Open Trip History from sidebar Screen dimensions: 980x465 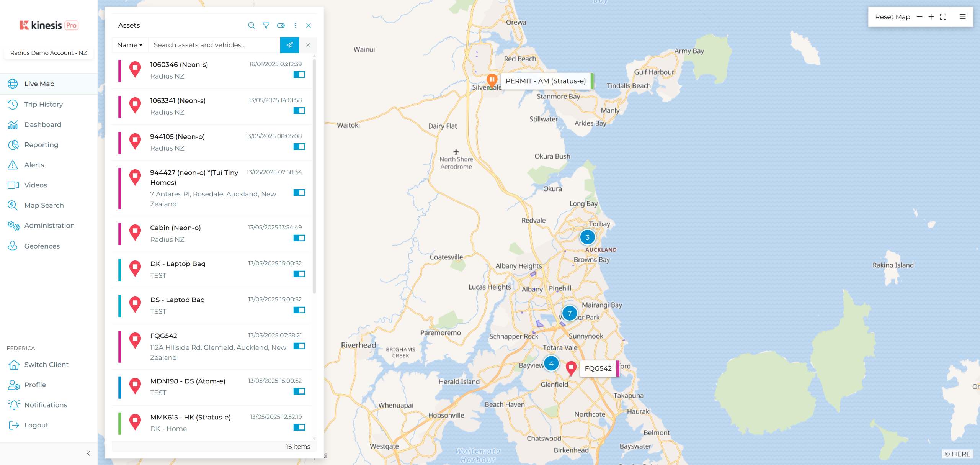[x=43, y=104]
